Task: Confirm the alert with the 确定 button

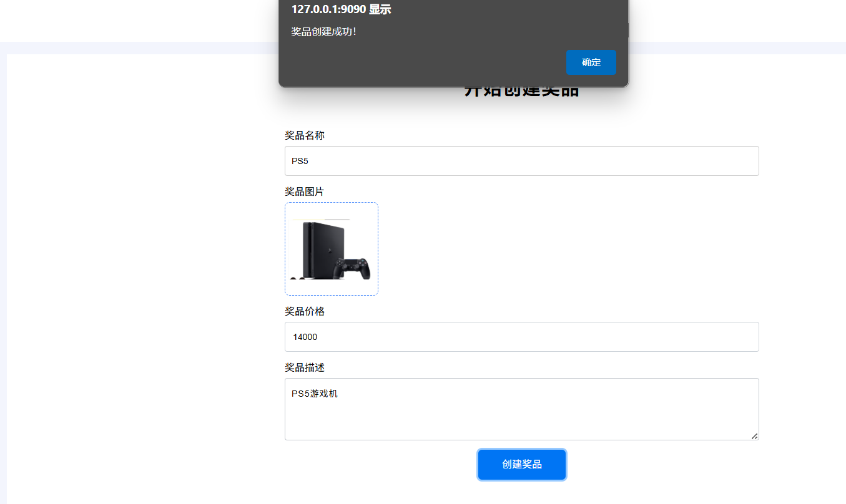Action: (591, 62)
